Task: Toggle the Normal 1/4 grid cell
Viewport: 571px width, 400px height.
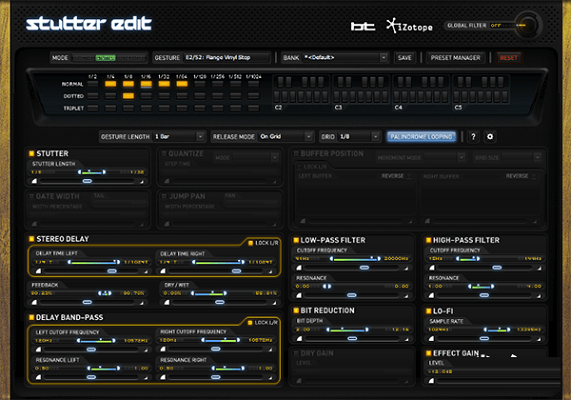Action: 110,84
